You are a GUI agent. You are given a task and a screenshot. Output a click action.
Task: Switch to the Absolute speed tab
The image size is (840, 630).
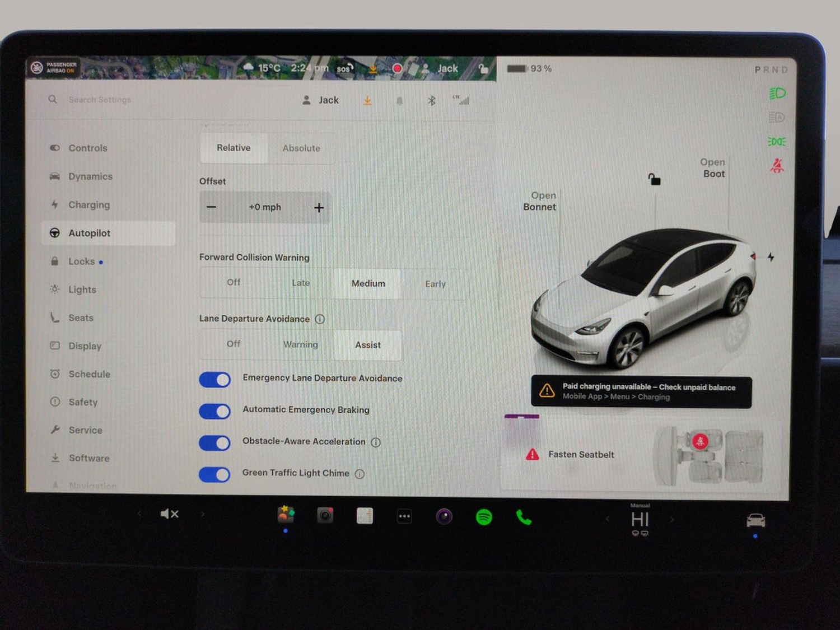coord(301,148)
